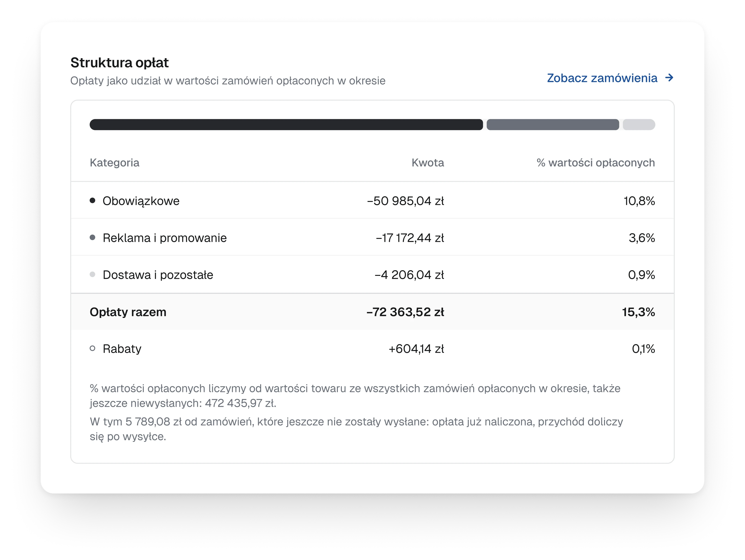Screen dimensions: 745x560
Task: Click the 0,9% value
Action: tap(642, 275)
